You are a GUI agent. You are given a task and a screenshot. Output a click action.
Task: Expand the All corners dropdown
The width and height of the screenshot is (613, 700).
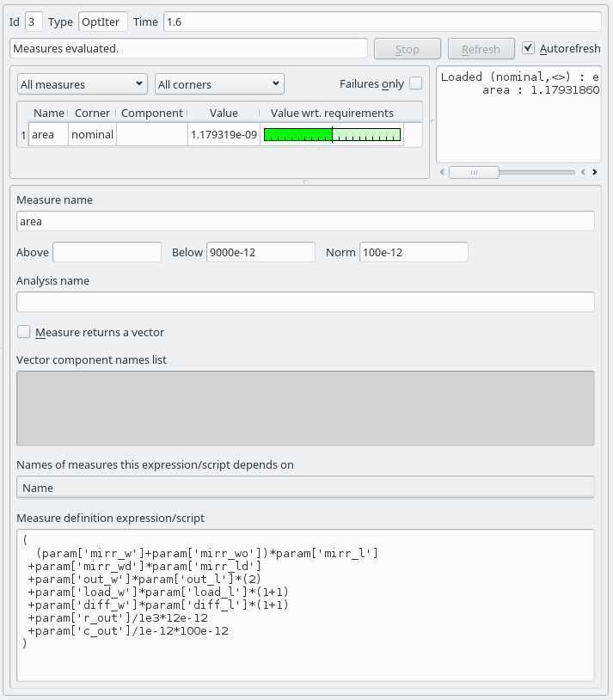(219, 84)
